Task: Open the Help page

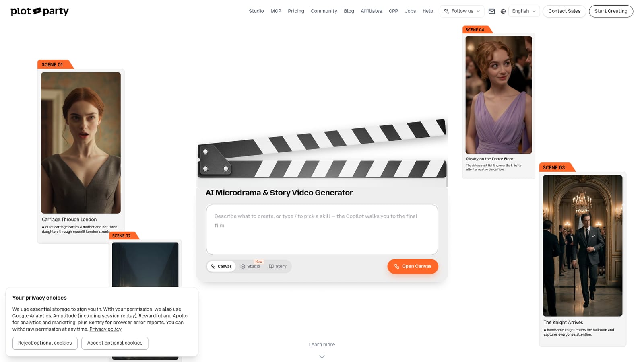Action: (428, 11)
